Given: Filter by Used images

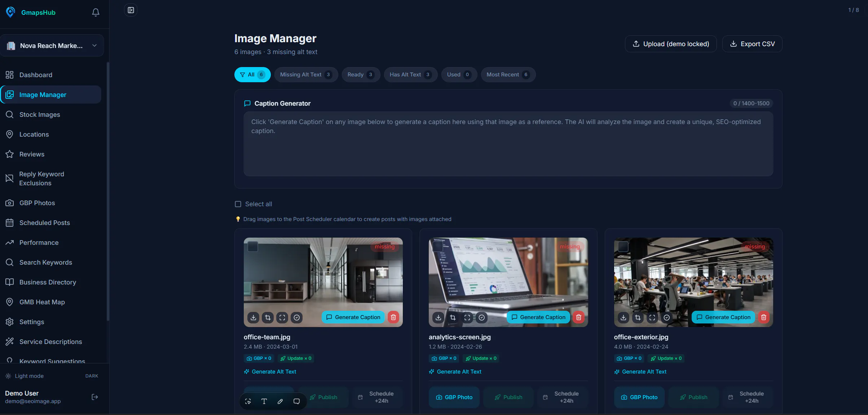Looking at the screenshot, I should (x=459, y=75).
